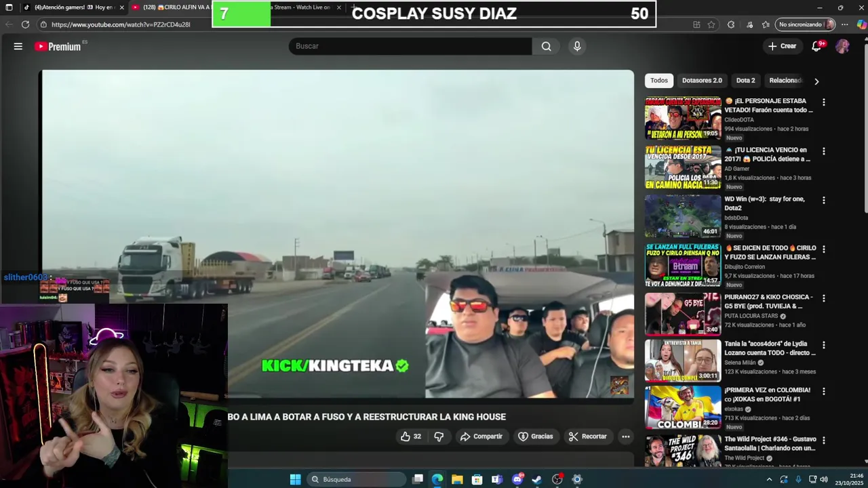Select the Dotasores 2.0 chip
This screenshot has width=868, height=488.
[x=702, y=81]
